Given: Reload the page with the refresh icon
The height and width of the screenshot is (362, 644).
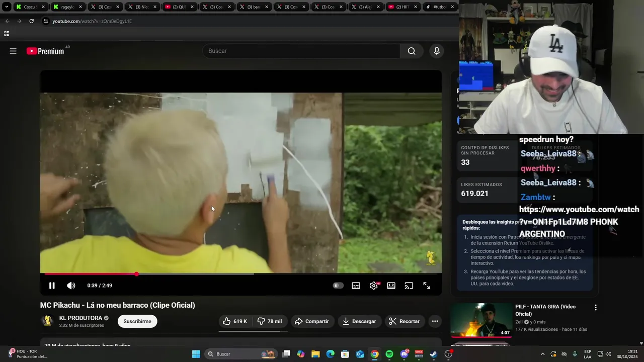Looking at the screenshot, I should [31, 21].
